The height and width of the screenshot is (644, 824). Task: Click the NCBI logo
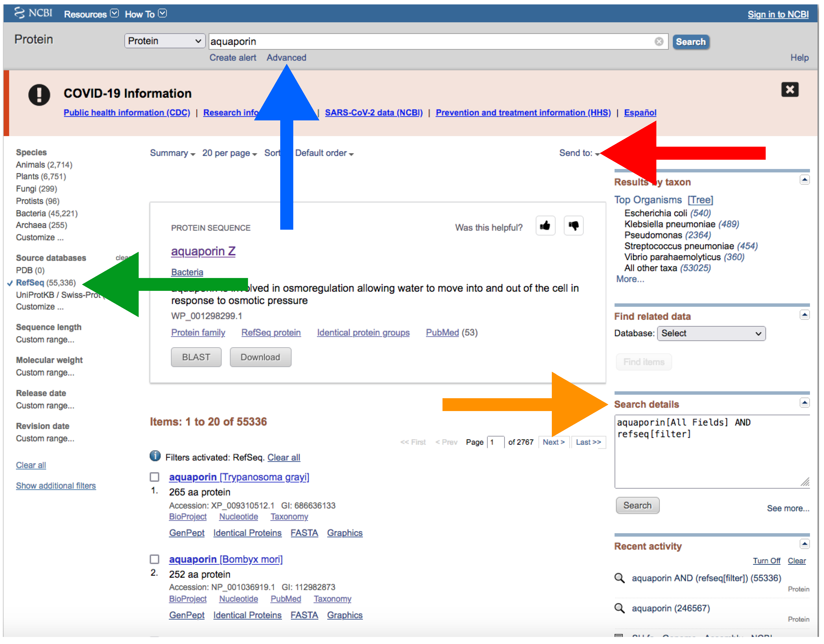click(x=33, y=13)
